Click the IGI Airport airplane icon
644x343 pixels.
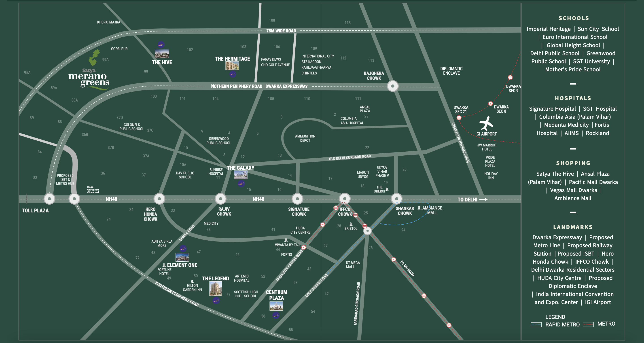(x=486, y=123)
